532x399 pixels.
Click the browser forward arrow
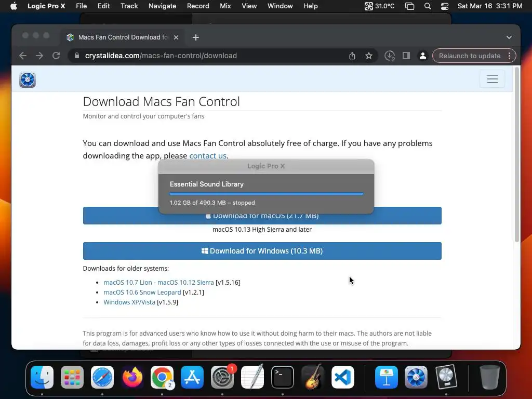coord(39,56)
